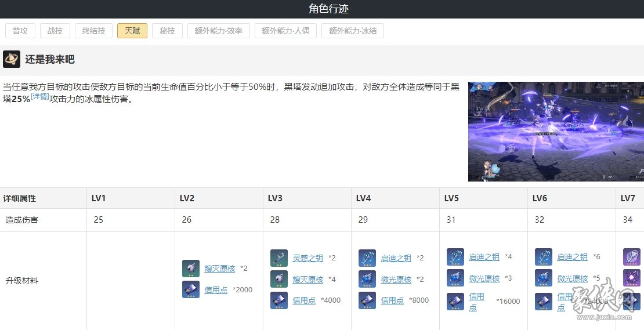Open the 灵感之钥 link in LV3 column
Viewport: 644px width, 330px height.
point(308,258)
